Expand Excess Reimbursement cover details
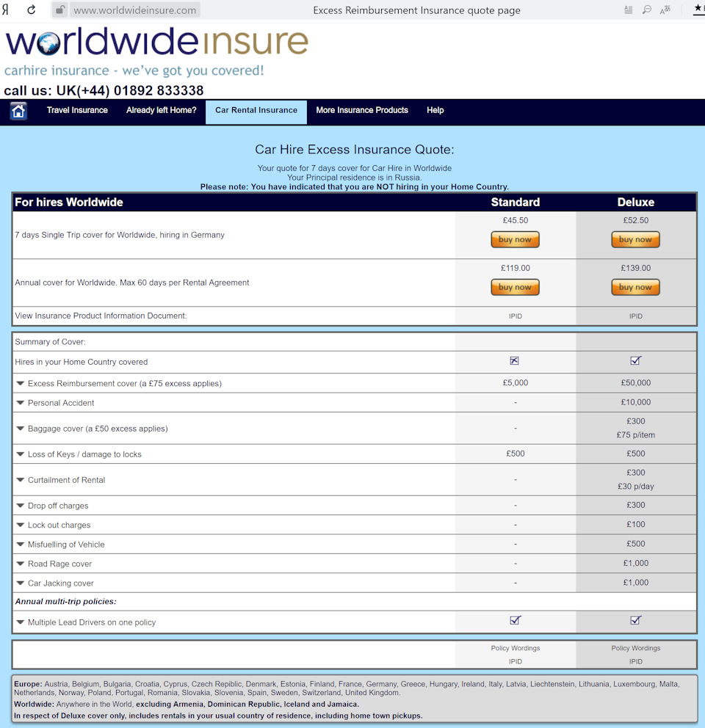 pos(20,384)
